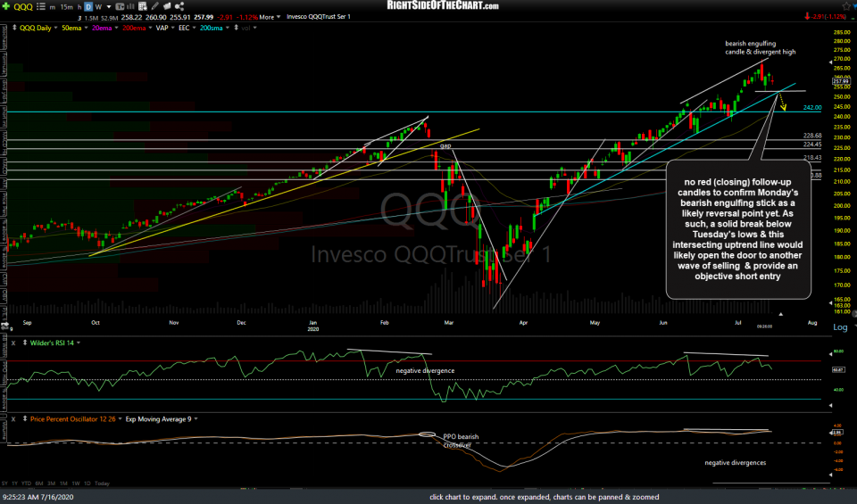Click the pan arrow icon at bottom-left of price chart

coord(5,326)
